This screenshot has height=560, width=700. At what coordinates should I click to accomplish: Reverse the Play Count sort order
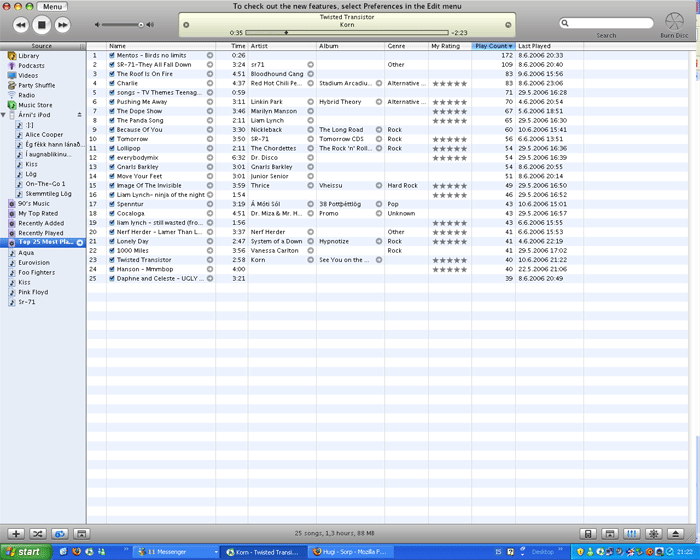click(x=493, y=46)
